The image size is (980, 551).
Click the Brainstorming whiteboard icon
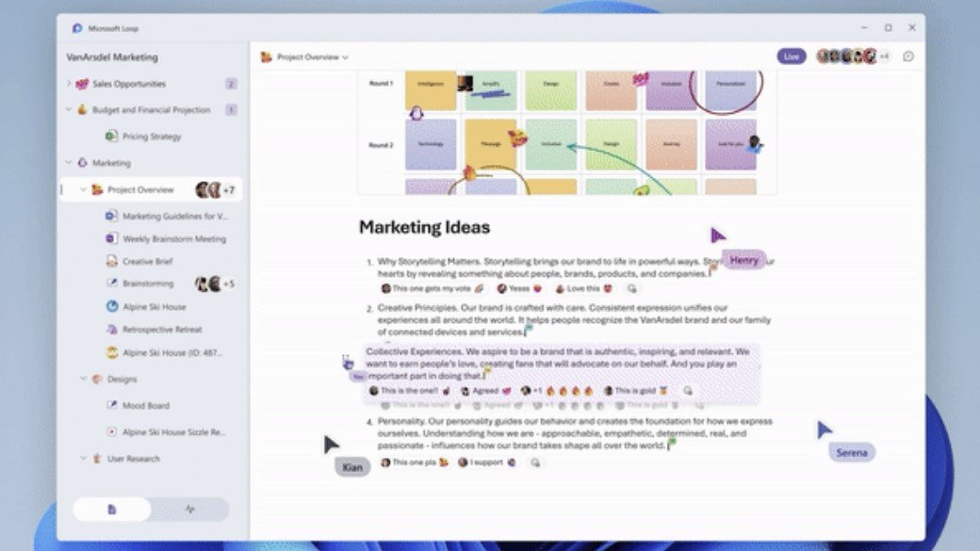click(112, 283)
